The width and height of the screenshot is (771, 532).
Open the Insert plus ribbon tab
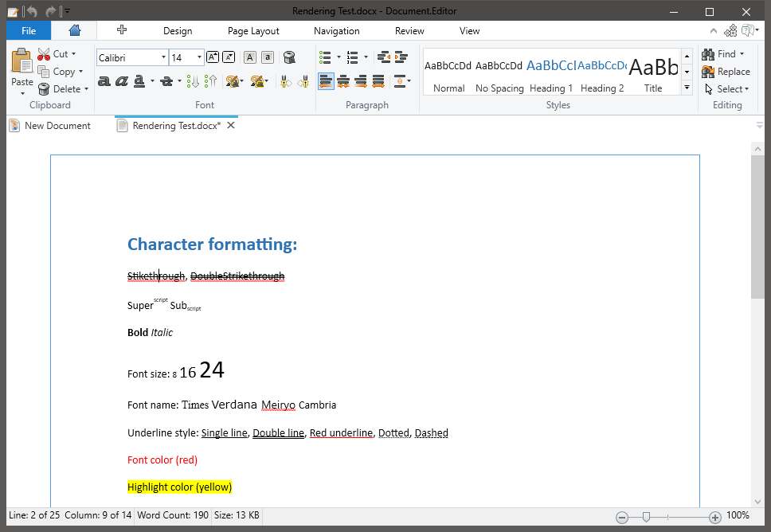[x=122, y=30]
